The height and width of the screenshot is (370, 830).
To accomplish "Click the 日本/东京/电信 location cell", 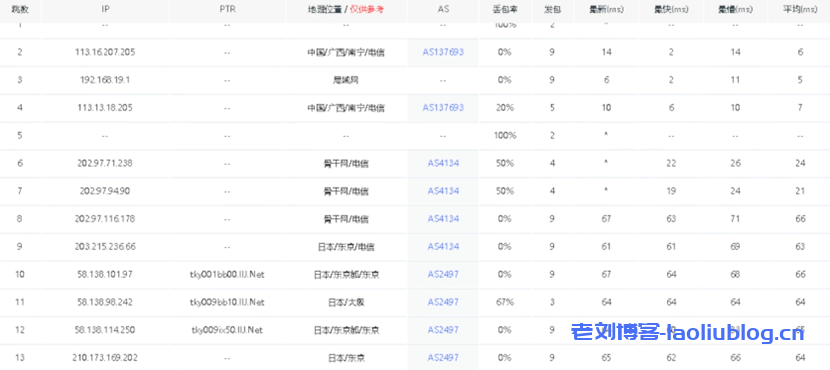I will pyautogui.click(x=346, y=246).
